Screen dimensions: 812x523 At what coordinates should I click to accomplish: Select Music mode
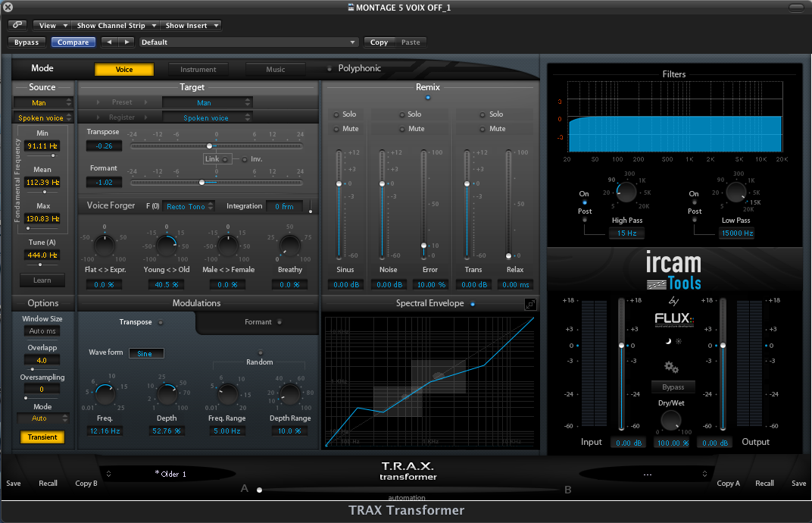(276, 70)
